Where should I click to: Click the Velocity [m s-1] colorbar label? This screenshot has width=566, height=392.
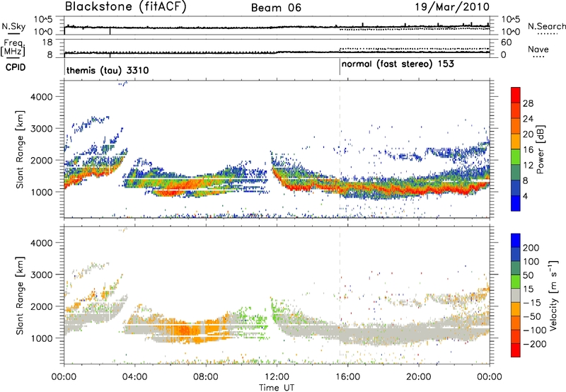click(553, 295)
